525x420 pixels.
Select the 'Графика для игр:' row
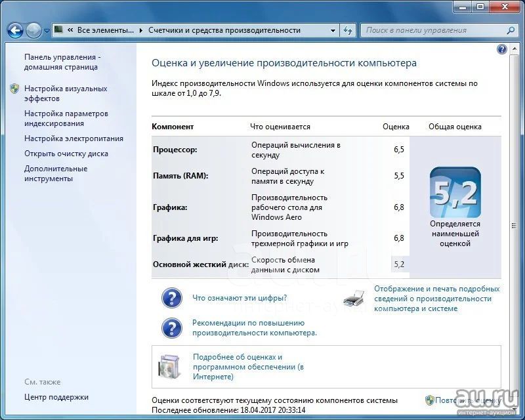281,238
